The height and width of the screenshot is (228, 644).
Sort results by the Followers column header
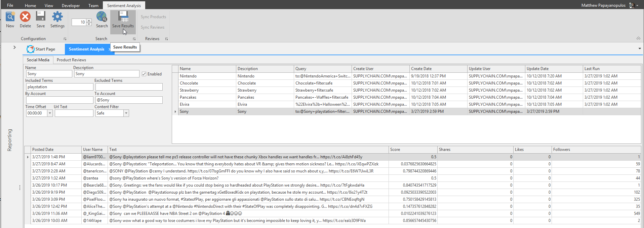point(596,150)
